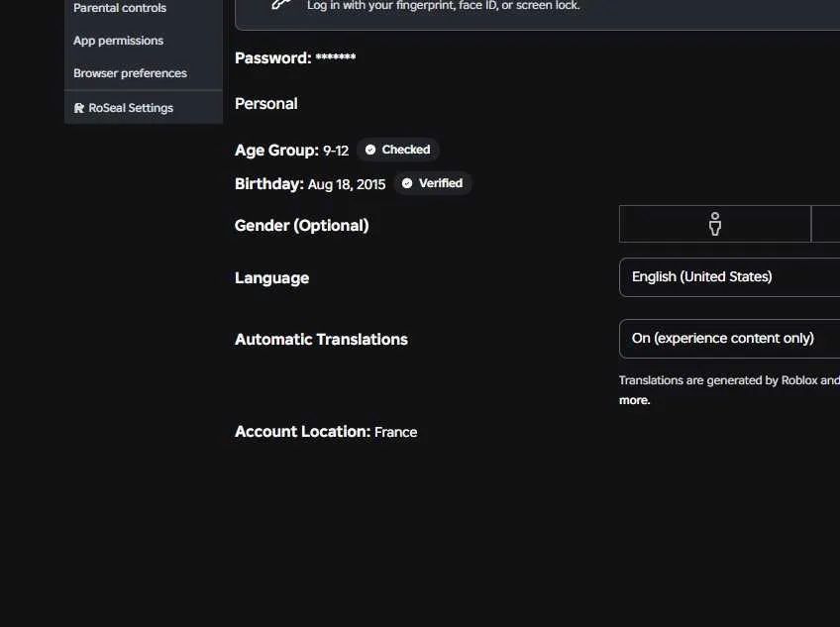Image resolution: width=840 pixels, height=627 pixels.
Task: Click the RoSeal logo icon in sidebar
Action: point(79,108)
